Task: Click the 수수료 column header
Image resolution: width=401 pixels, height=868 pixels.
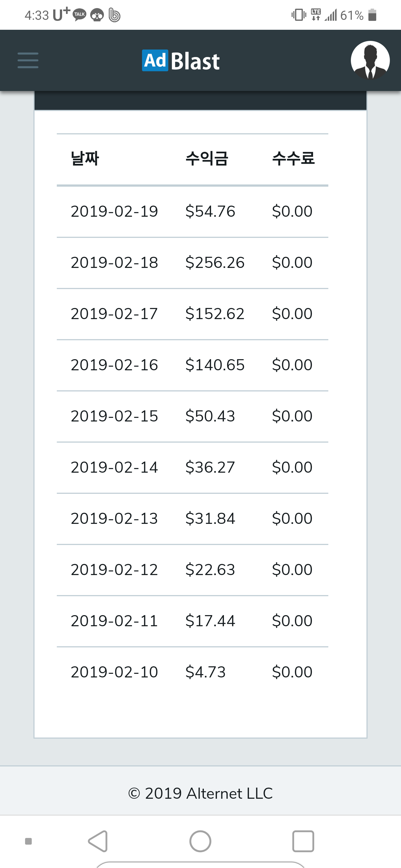Action: [x=293, y=158]
